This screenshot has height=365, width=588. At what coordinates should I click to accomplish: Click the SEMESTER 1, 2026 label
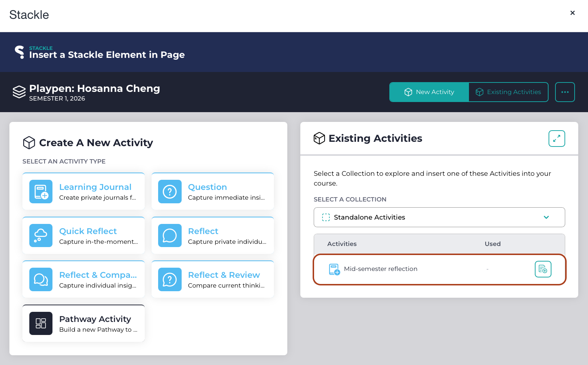pos(57,98)
